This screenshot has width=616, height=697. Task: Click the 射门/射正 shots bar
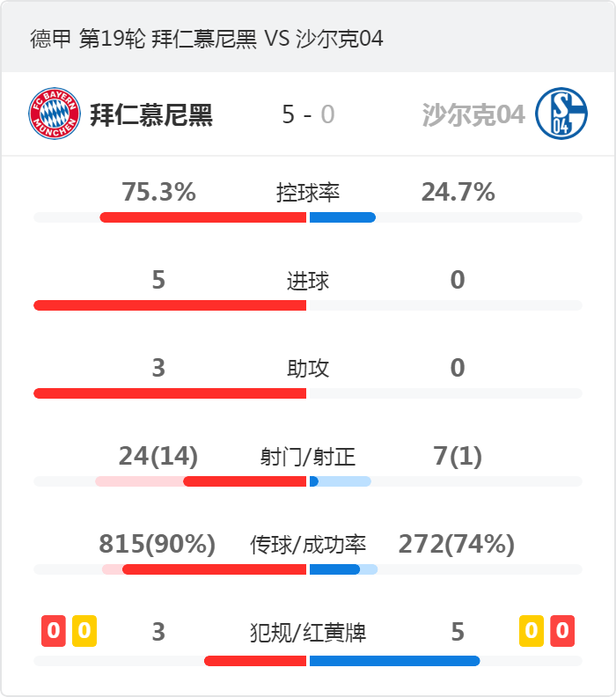click(308, 481)
